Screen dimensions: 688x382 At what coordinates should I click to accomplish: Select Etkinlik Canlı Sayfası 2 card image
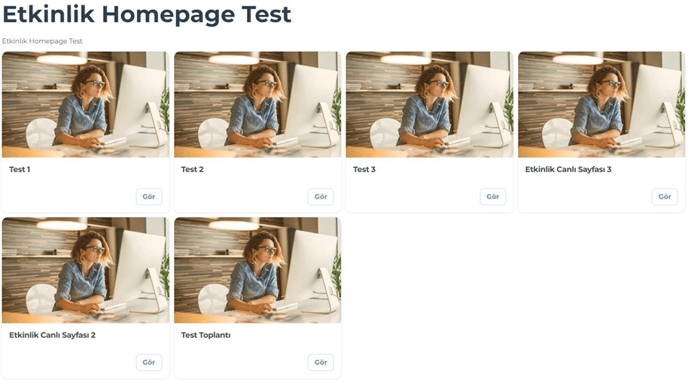(86, 270)
